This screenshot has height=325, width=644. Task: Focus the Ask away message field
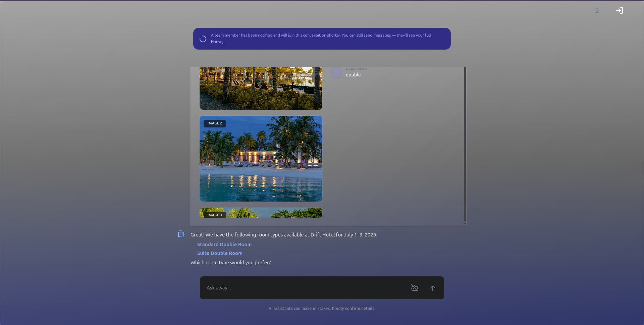click(304, 288)
